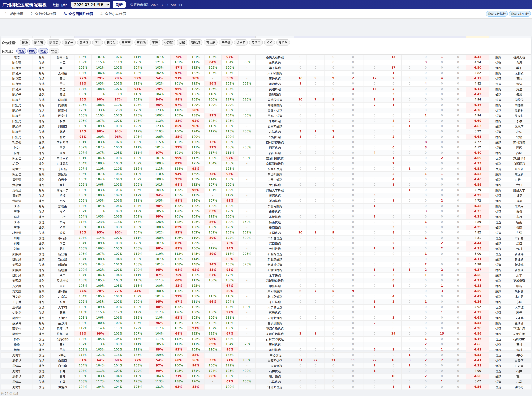Click the 460% cell in 民泰村 row

coord(247,115)
